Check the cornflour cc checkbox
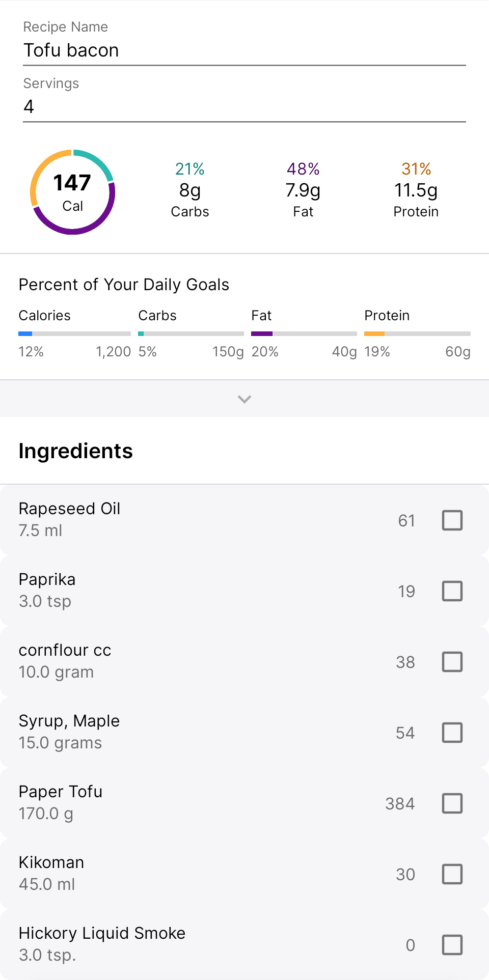 452,662
